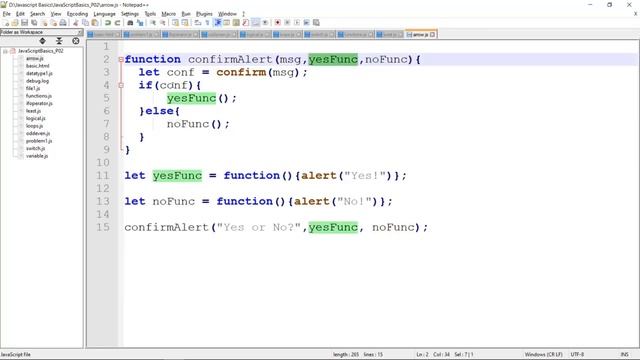Viewport: 640px width, 360px height.
Task: Click the Zoom Out toolbar icon
Action: tap(162, 23)
